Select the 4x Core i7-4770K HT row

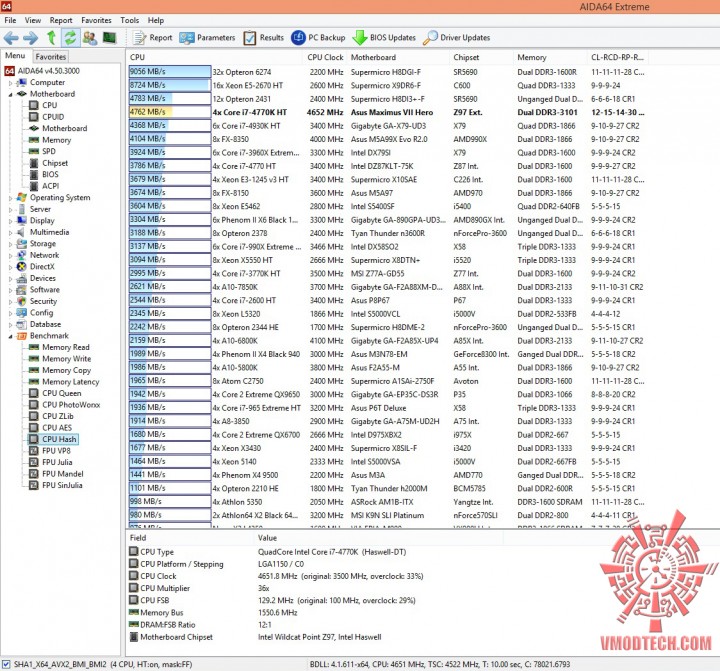387,112
